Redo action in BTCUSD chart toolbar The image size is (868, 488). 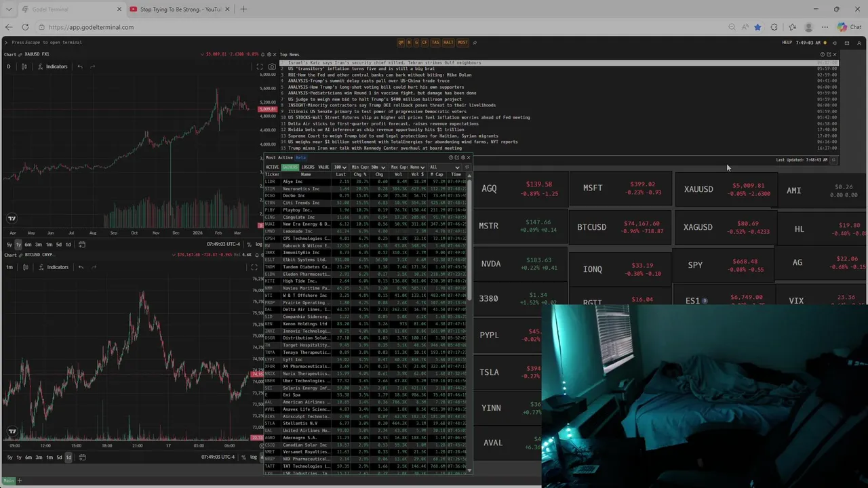click(93, 267)
